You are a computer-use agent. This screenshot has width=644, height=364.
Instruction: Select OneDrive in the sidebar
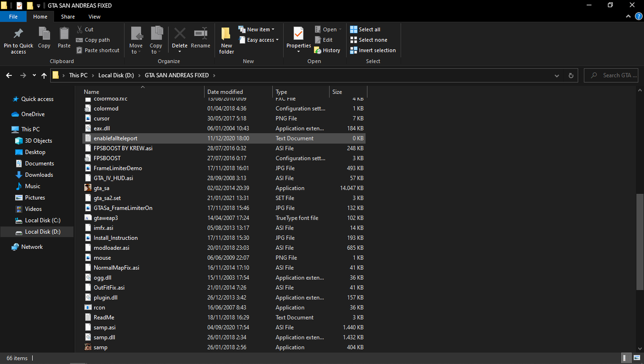33,114
